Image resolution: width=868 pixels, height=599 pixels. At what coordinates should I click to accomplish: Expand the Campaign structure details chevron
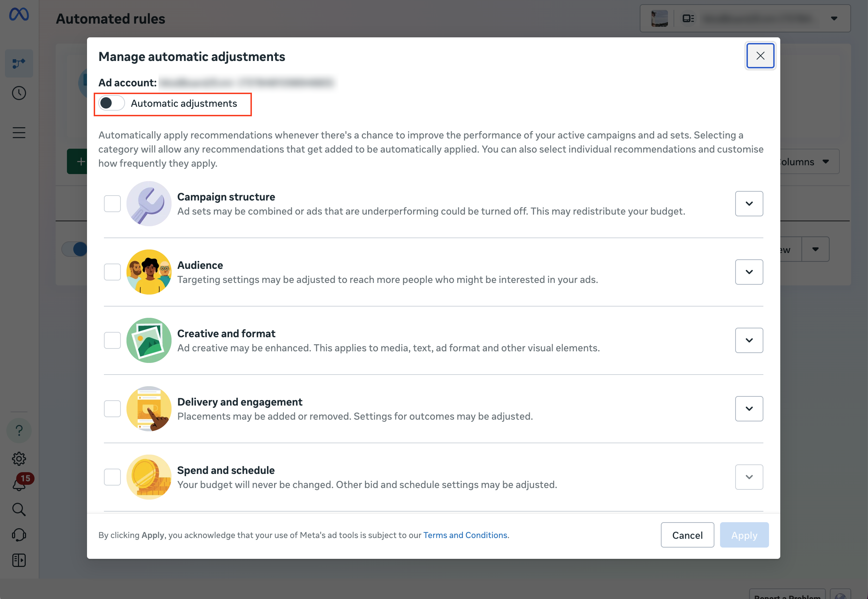749,204
